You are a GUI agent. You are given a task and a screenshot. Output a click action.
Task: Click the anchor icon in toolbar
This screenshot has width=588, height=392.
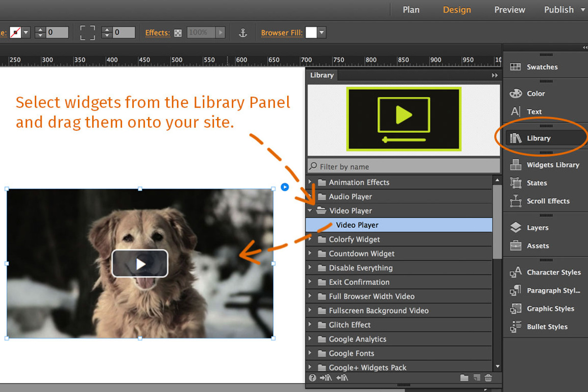pyautogui.click(x=243, y=33)
